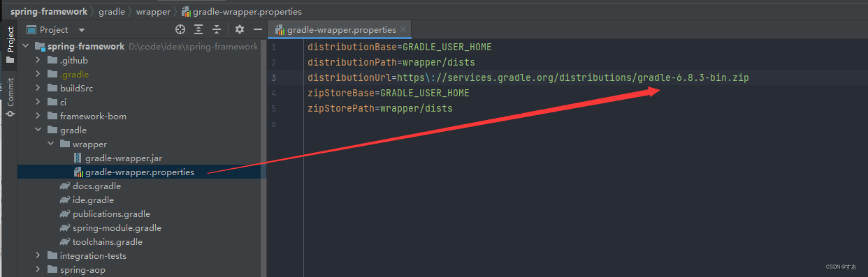Viewport: 868px width, 277px height.
Task: Collapse the gradle folder
Action: (39, 130)
